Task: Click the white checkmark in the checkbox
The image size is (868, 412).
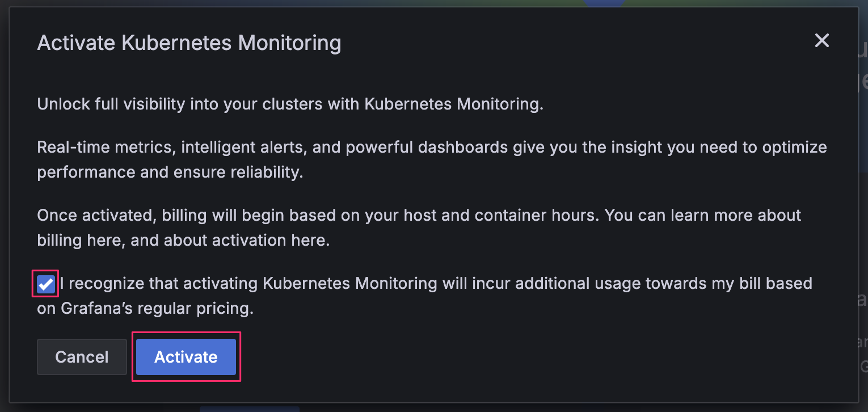Action: coord(45,284)
